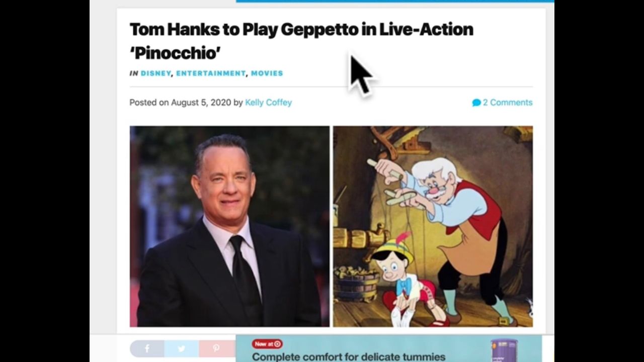Jump to the 2 Comments section

pos(507,103)
